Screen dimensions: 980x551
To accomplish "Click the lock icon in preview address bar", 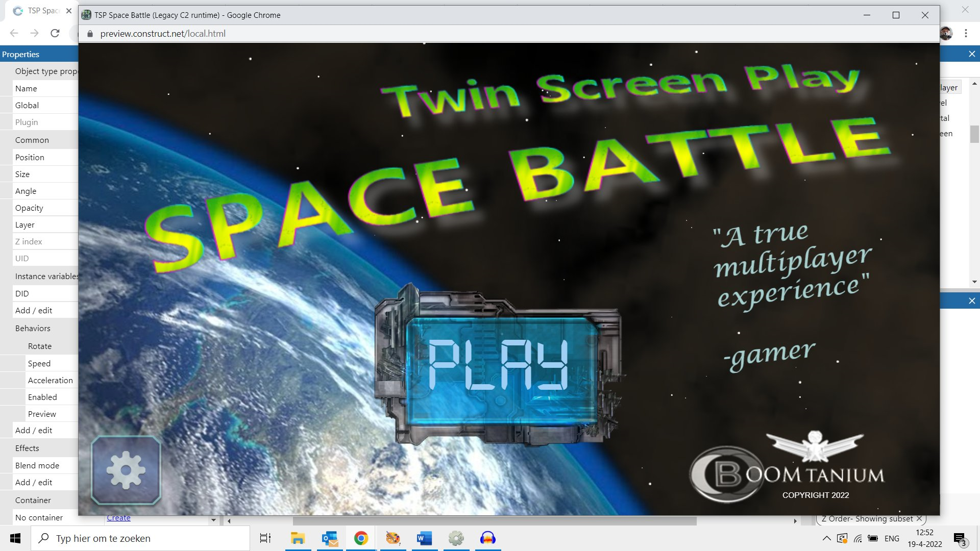I will 90,34.
